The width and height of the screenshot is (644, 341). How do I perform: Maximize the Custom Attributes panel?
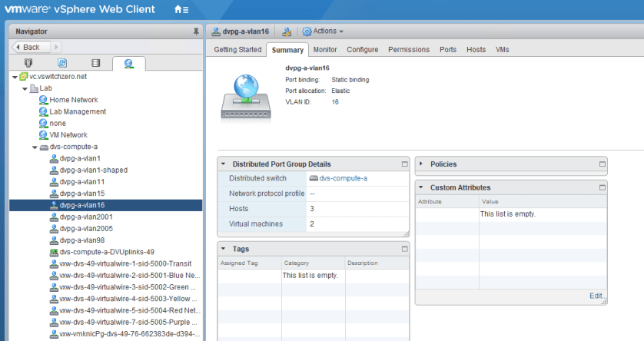coord(602,187)
